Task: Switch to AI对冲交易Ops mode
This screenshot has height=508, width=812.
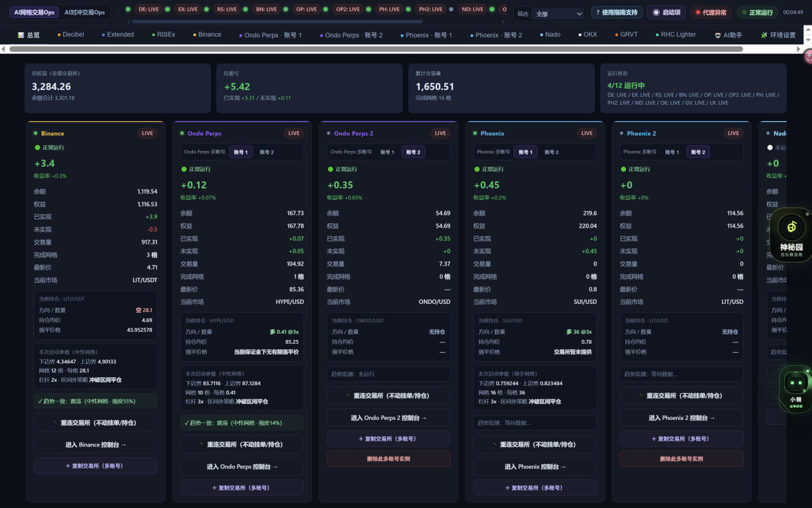Action: 84,12
